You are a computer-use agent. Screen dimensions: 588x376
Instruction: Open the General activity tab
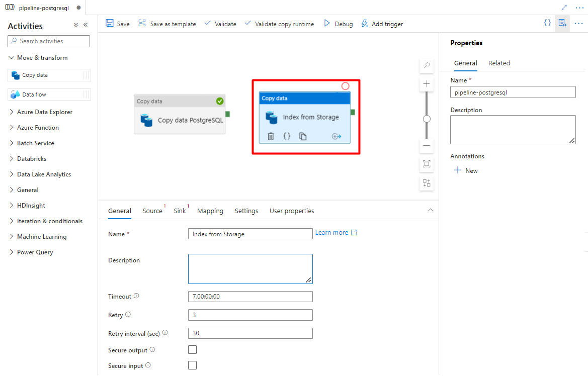[x=120, y=211]
